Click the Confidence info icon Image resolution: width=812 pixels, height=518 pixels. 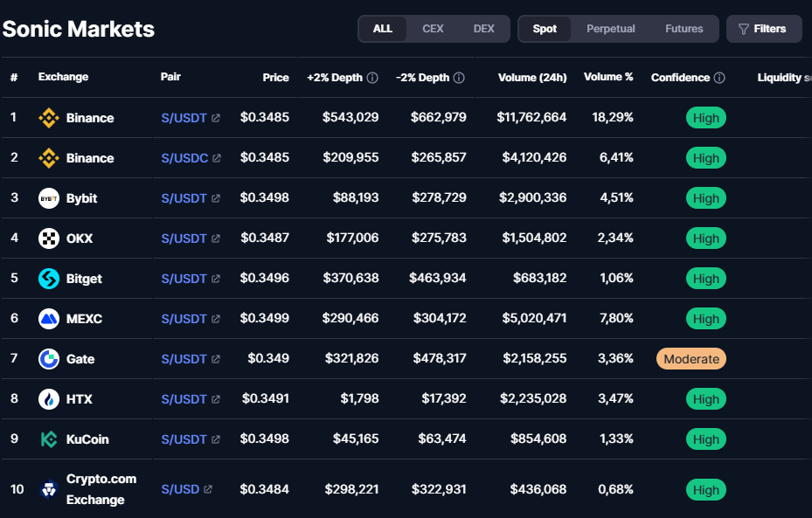[719, 78]
